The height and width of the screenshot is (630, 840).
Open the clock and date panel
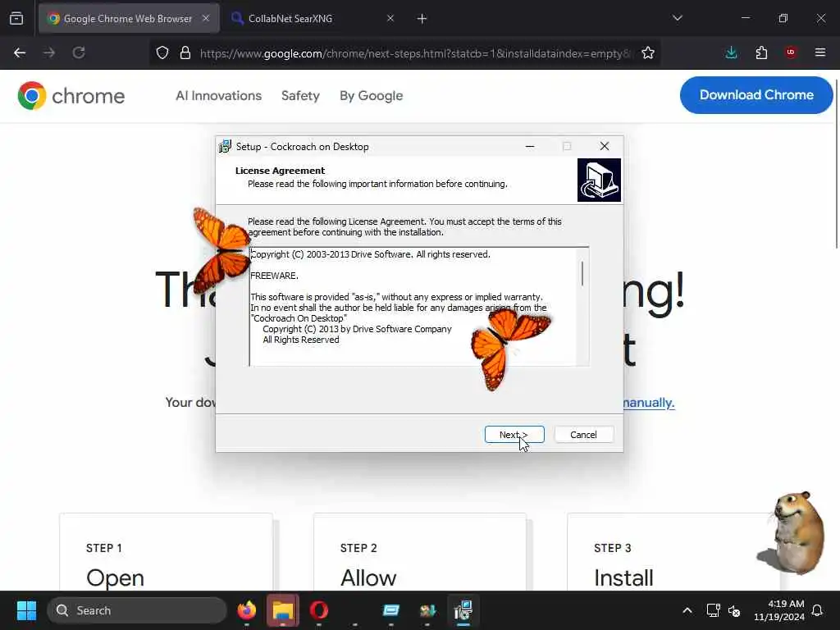[x=778, y=610]
